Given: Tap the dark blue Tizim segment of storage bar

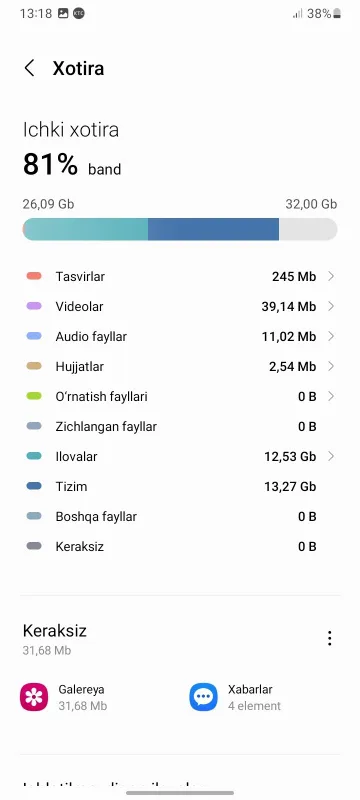Looking at the screenshot, I should tap(213, 229).
